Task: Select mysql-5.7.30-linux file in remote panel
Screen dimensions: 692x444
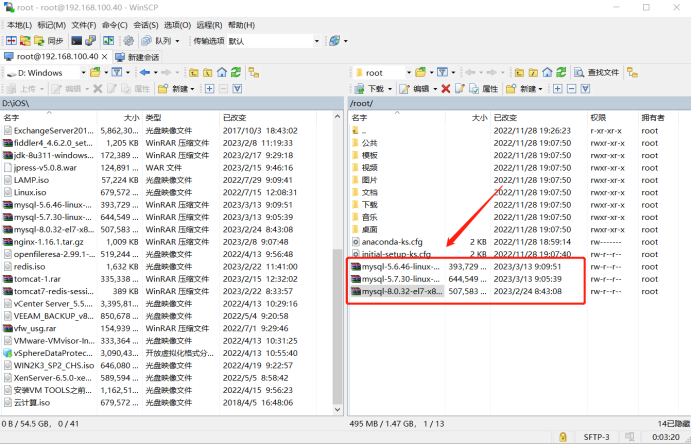Action: pos(400,279)
